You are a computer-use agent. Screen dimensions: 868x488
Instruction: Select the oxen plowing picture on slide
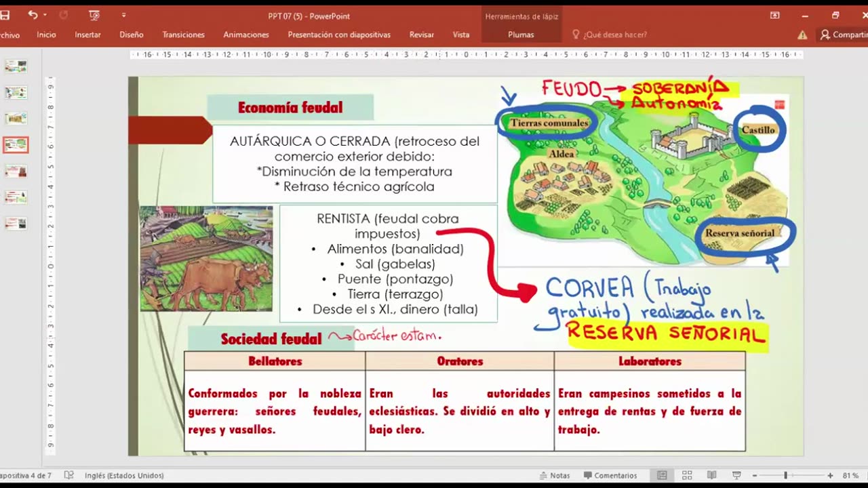click(x=206, y=259)
